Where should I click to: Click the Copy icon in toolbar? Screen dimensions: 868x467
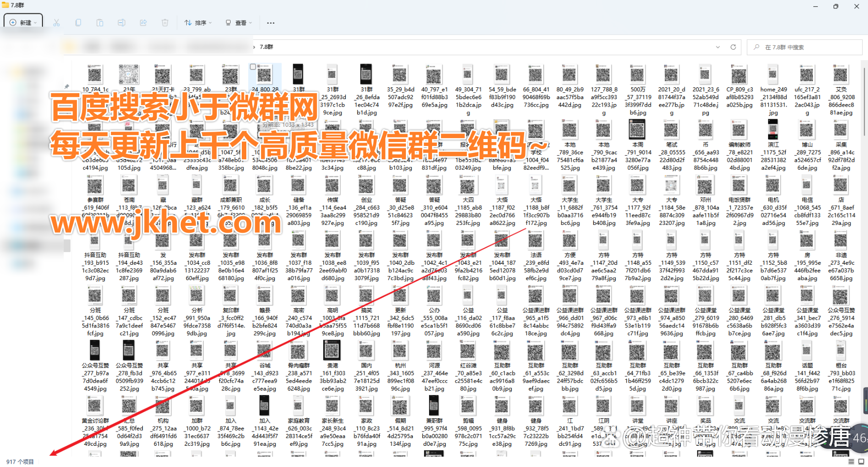(x=78, y=23)
